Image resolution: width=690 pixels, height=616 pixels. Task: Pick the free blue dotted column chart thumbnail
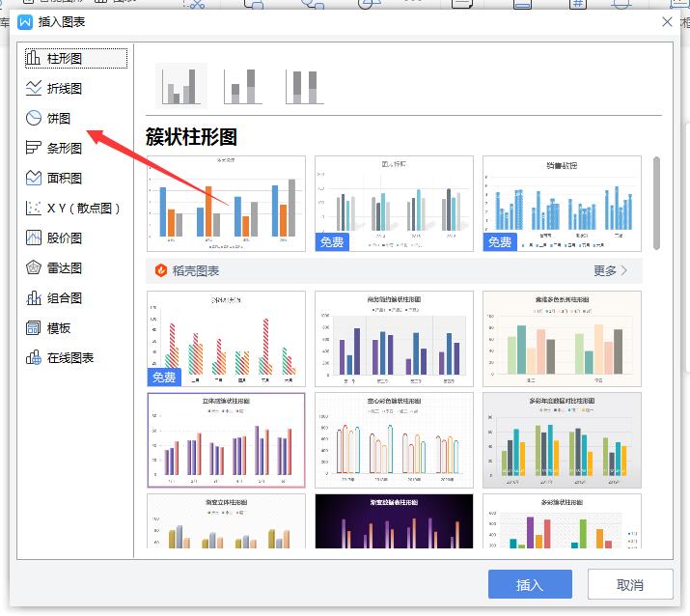click(x=562, y=204)
